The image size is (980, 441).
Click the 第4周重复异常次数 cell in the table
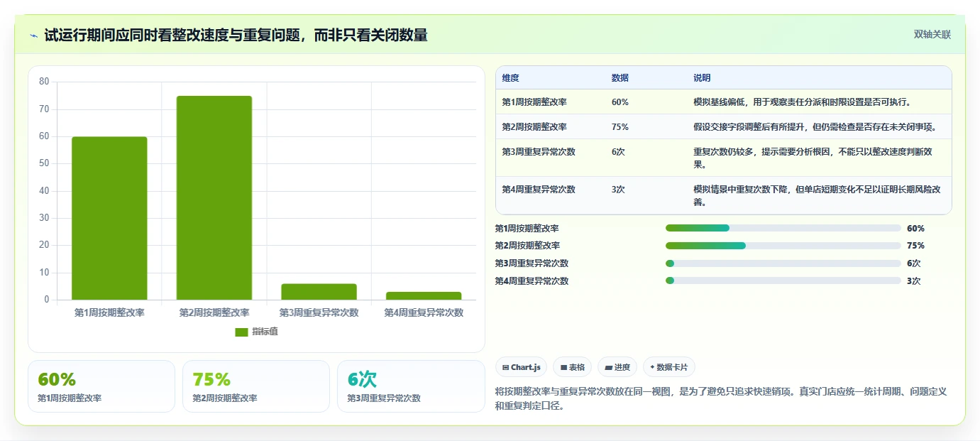[x=538, y=190]
